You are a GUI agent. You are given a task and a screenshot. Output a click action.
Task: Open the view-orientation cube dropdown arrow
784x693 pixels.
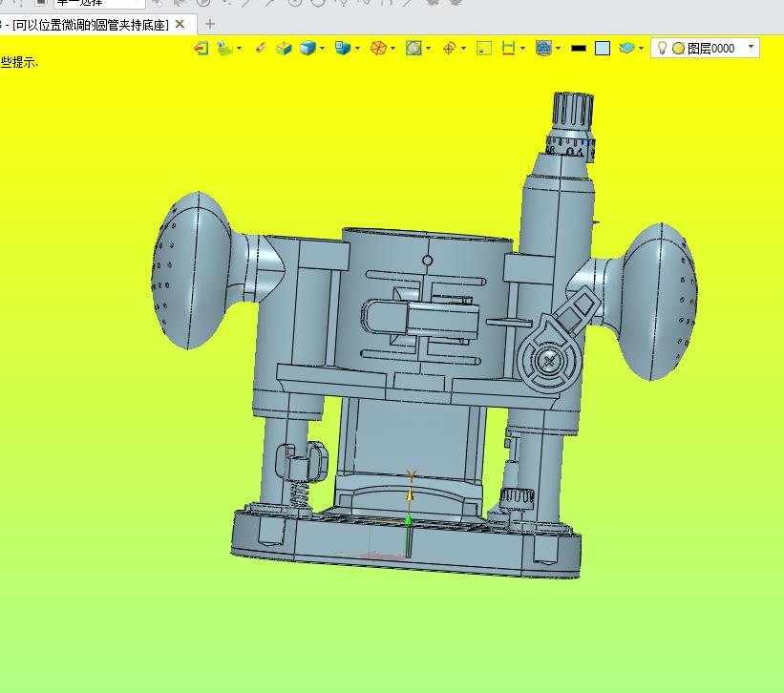[357, 49]
